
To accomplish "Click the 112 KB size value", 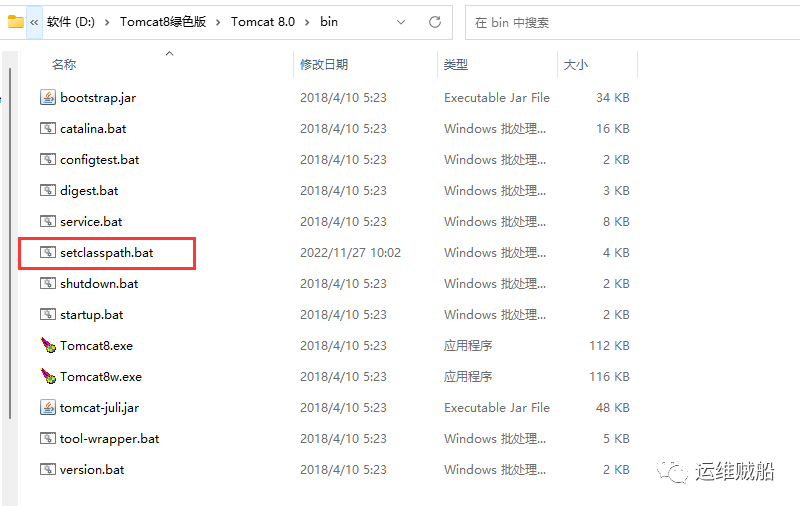I will 609,345.
